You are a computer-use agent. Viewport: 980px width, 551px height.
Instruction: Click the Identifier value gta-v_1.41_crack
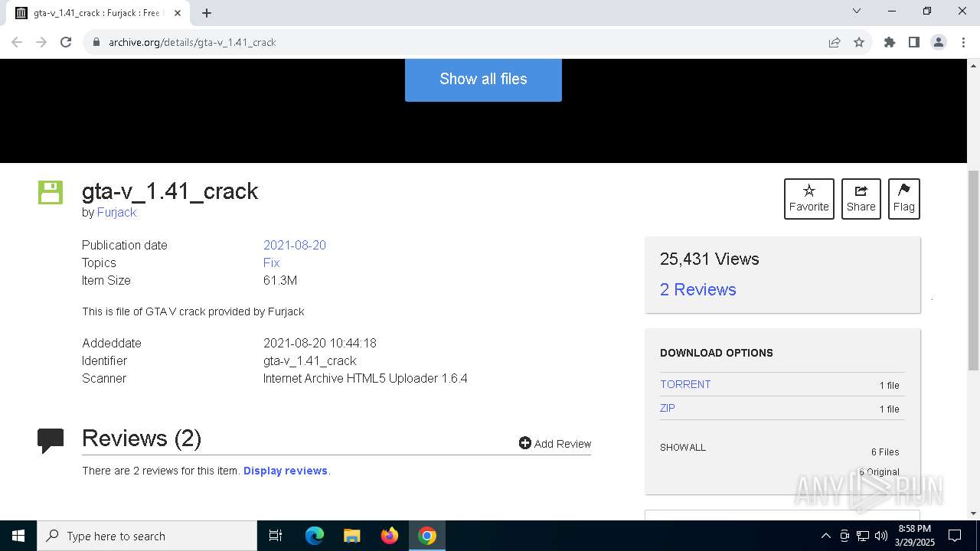click(x=310, y=360)
